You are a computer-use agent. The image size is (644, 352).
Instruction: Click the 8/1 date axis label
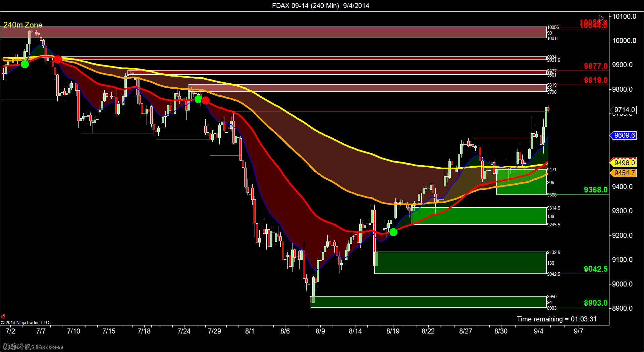click(x=250, y=331)
